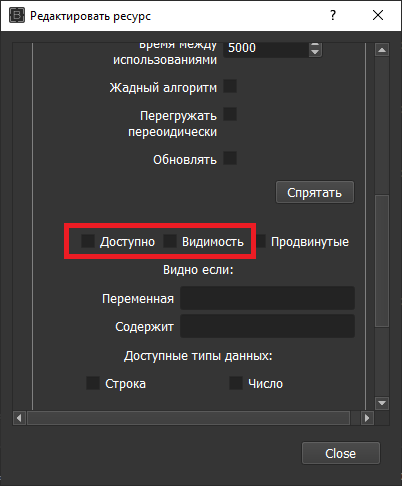Click the Close button
This screenshot has width=402, height=486.
(341, 453)
